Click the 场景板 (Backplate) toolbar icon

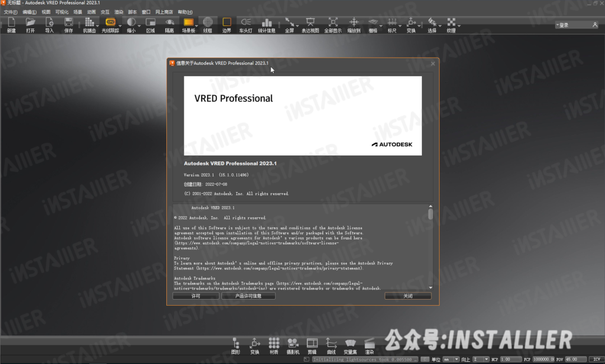click(188, 25)
